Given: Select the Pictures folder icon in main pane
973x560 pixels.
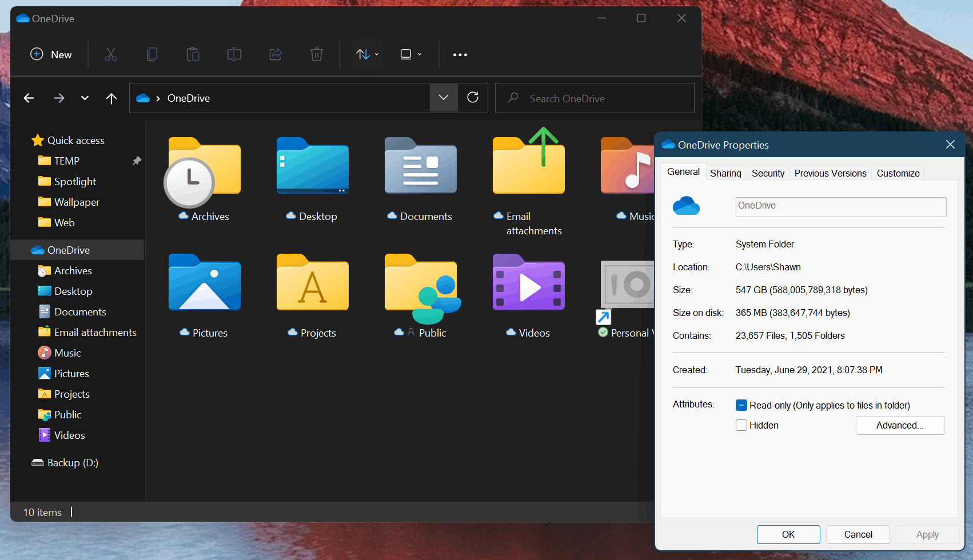Looking at the screenshot, I should click(204, 282).
